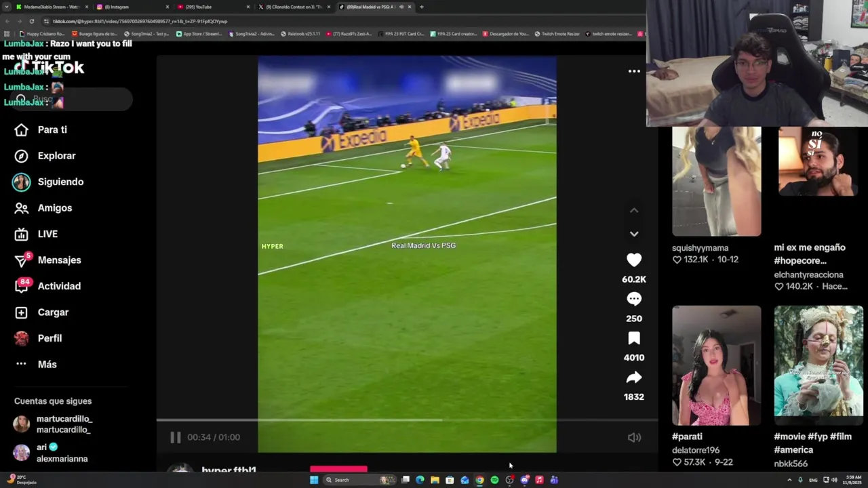Click the TikTok logo

49,66
